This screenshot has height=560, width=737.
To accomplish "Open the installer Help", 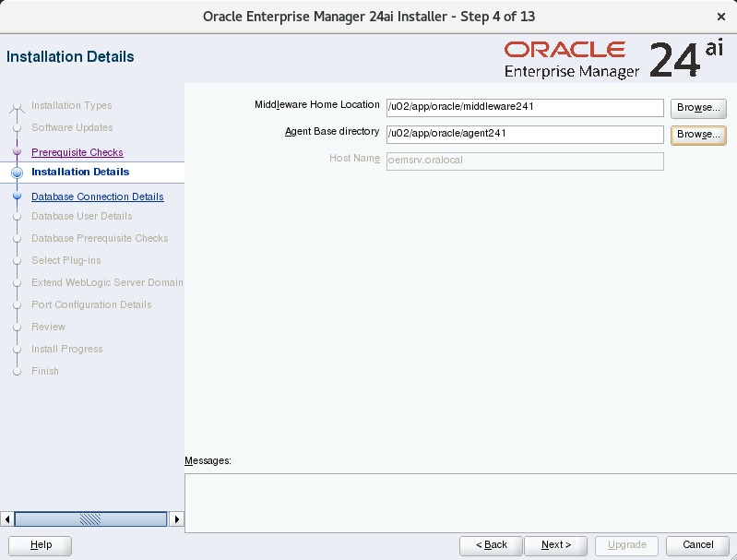I will [42, 545].
